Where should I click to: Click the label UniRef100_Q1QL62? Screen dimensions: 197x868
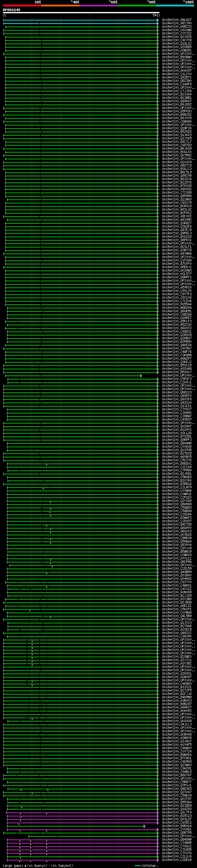pos(177,43)
